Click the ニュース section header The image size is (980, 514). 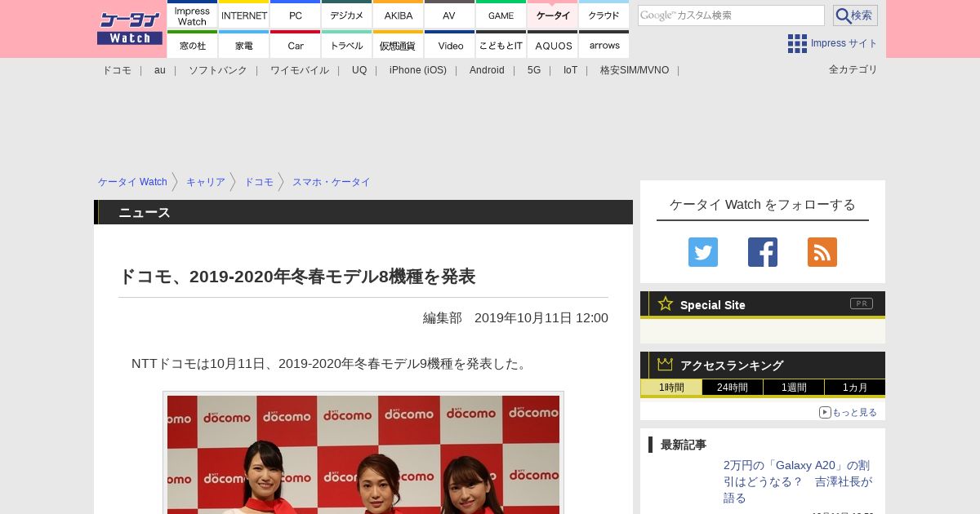pyautogui.click(x=363, y=212)
